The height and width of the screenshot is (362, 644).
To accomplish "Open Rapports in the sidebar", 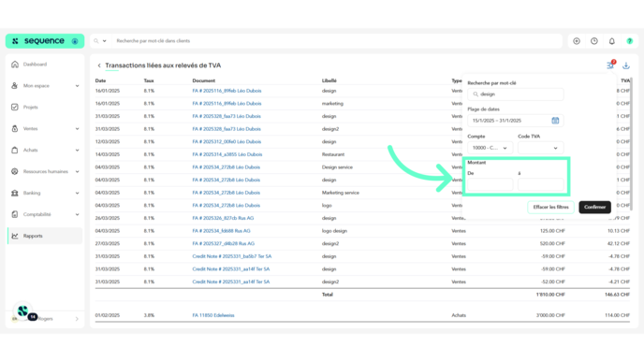I will [x=45, y=236].
